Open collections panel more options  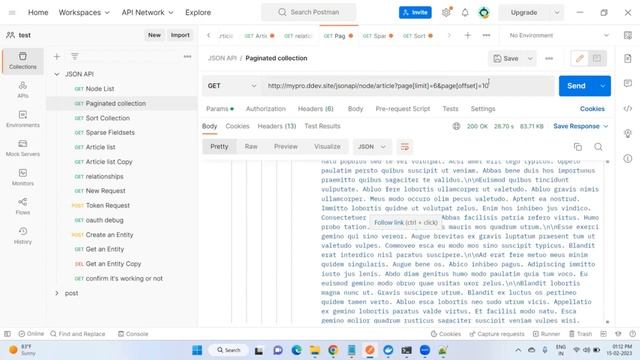[187, 56]
